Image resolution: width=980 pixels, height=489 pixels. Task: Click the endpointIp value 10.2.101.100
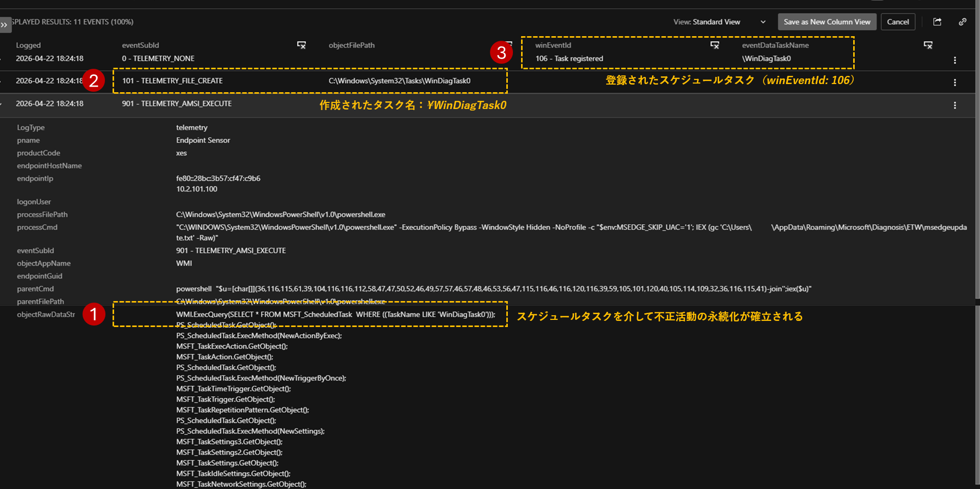[x=197, y=189]
